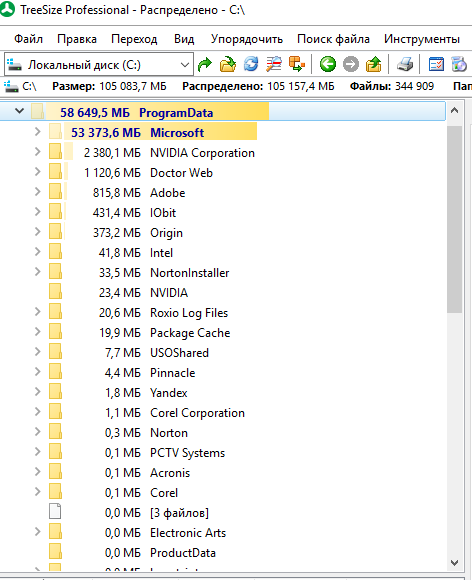Expand the Adobe folder node

coord(37,191)
